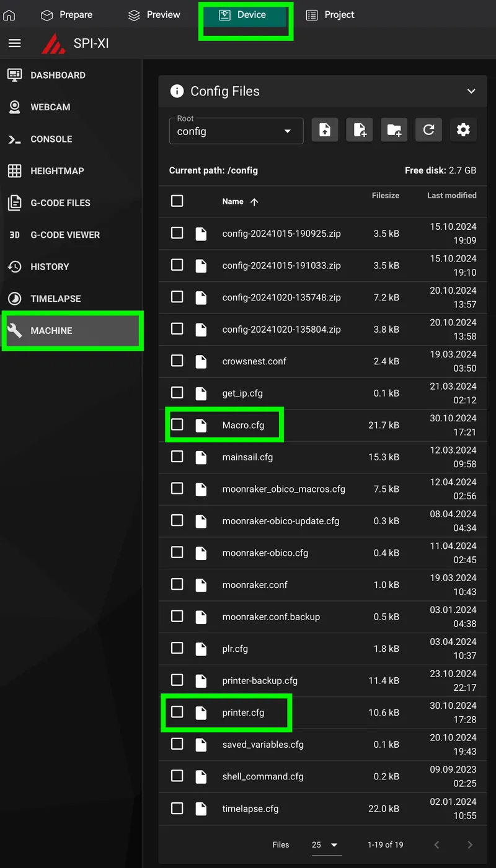This screenshot has height=868, width=496.
Task: Open the file manager settings gear
Action: pos(463,129)
